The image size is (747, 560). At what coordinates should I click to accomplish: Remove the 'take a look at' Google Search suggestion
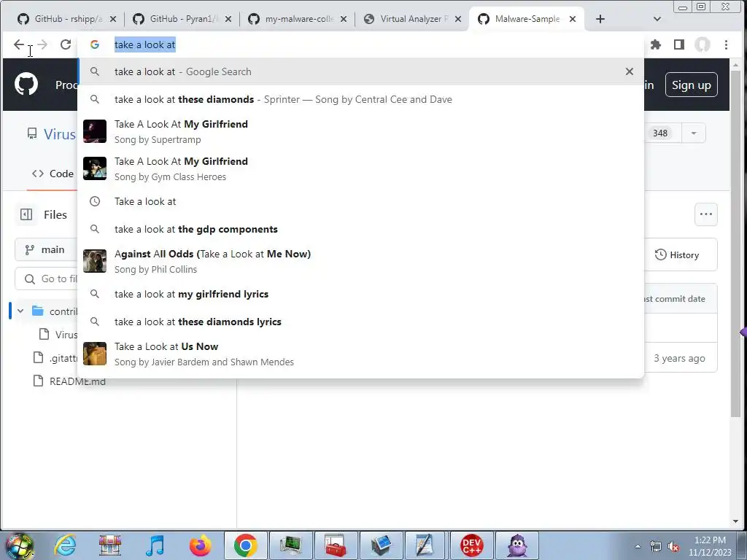[630, 71]
